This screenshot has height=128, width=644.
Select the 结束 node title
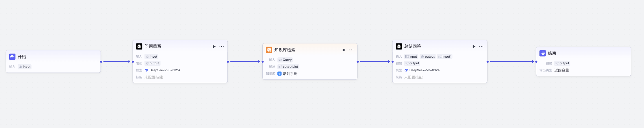click(552, 53)
